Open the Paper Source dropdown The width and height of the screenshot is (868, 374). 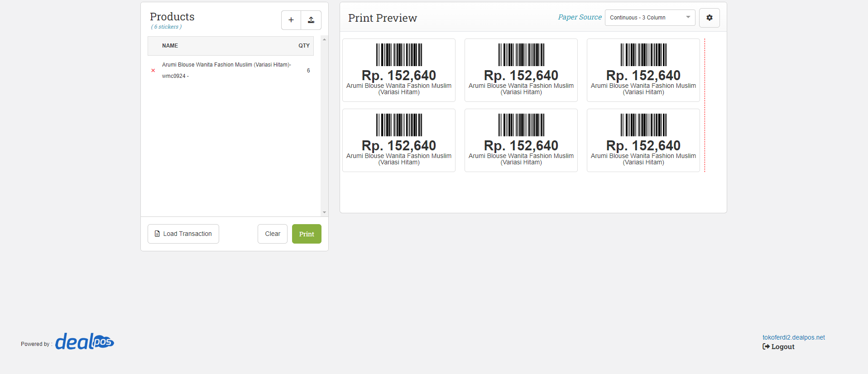coord(649,18)
